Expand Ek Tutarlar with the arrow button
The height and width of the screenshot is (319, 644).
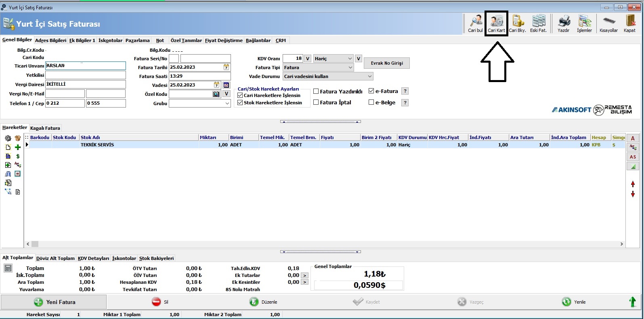click(305, 275)
